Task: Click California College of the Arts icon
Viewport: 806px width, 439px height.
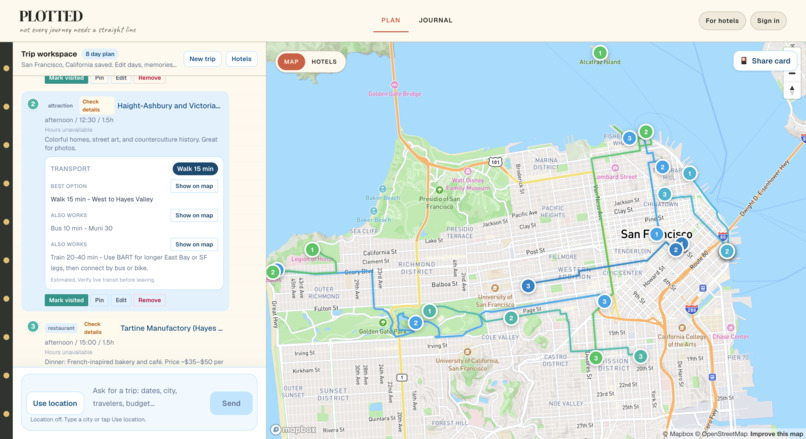Action: pos(682,327)
